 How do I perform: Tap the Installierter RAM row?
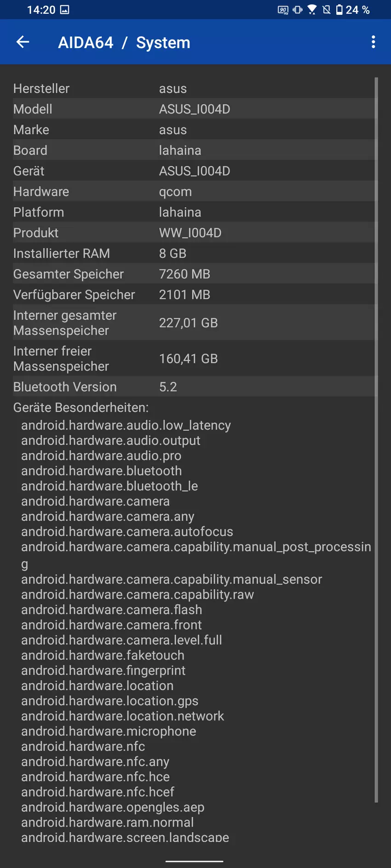click(x=193, y=253)
